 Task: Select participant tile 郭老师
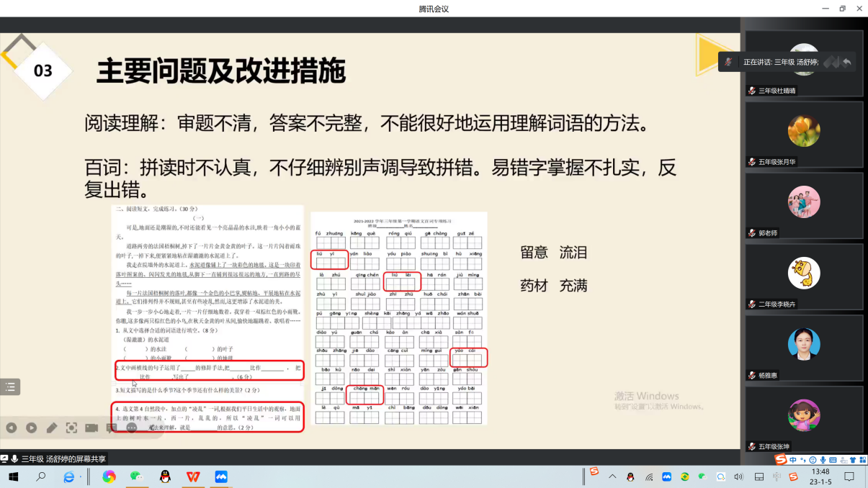point(804,206)
